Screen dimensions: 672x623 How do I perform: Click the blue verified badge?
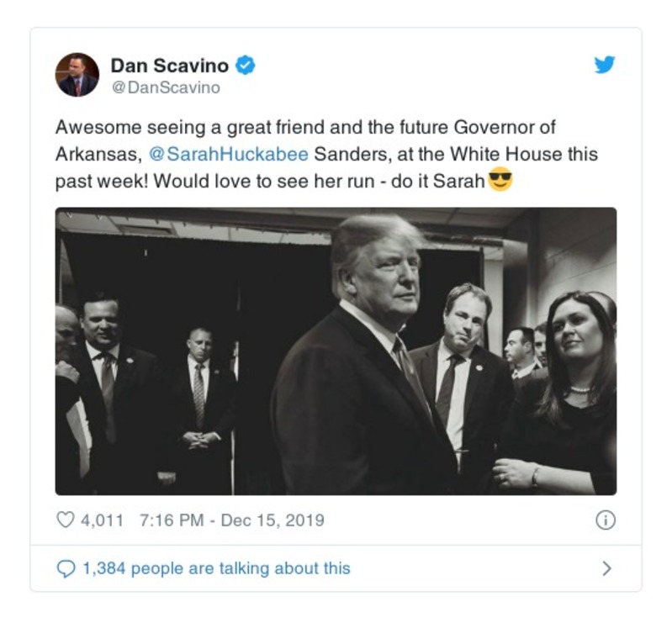[245, 66]
